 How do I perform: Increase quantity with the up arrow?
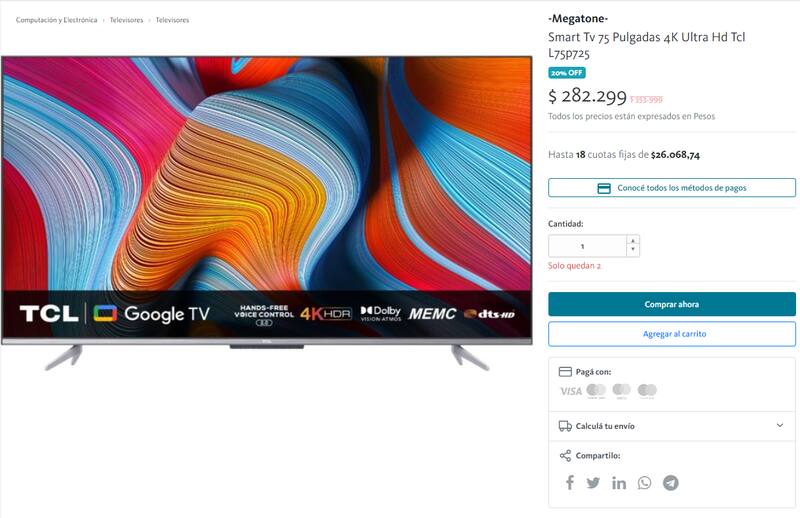click(x=633, y=240)
